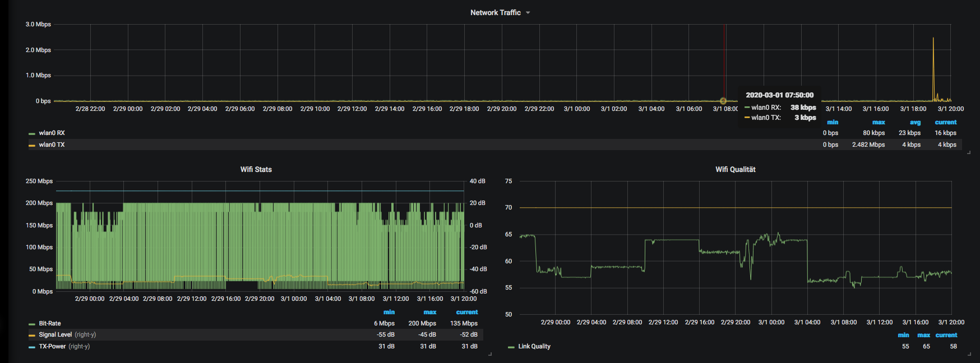Screen dimensions: 980x363
Task: Click the yellow wlan0 TX color line icon
Action: point(32,145)
